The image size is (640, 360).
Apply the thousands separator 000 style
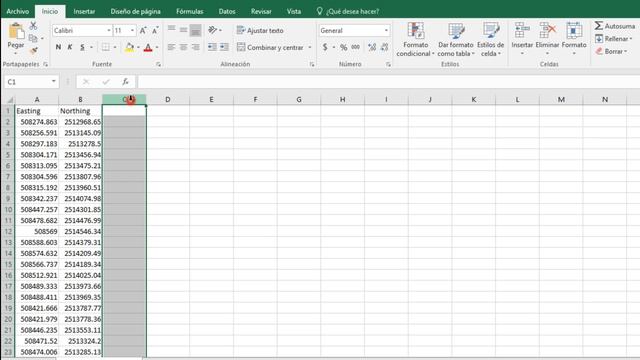click(x=356, y=47)
